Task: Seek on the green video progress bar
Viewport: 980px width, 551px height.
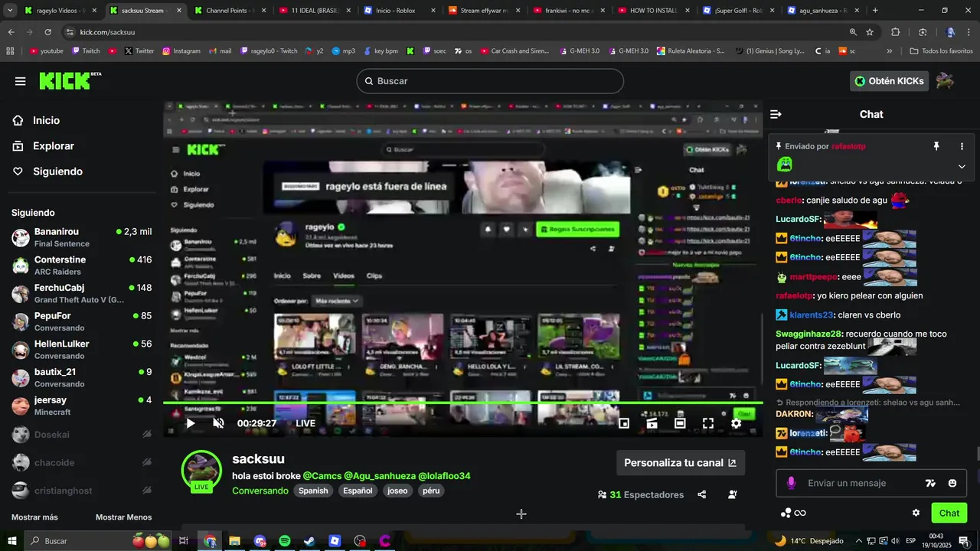Action: click(462, 403)
